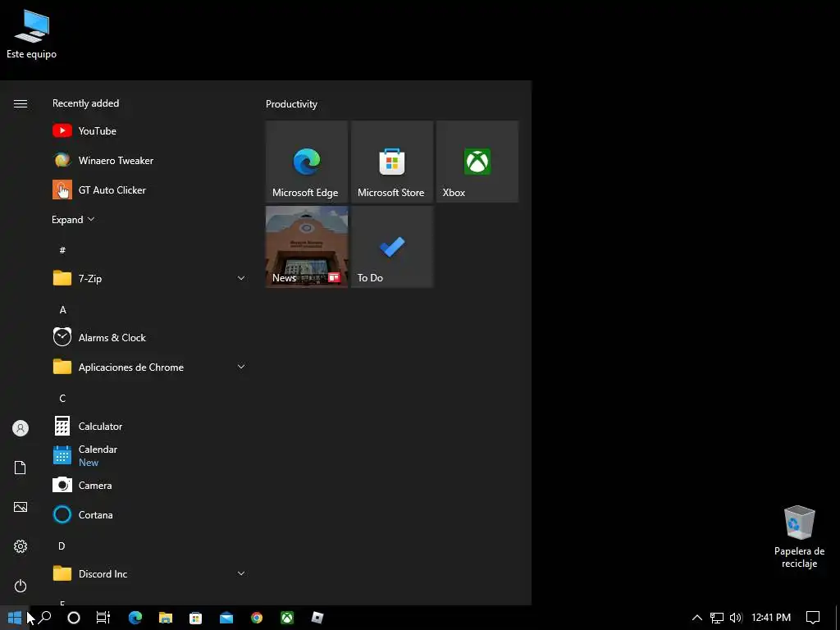
Task: Open the volume control tray icon
Action: click(x=736, y=618)
